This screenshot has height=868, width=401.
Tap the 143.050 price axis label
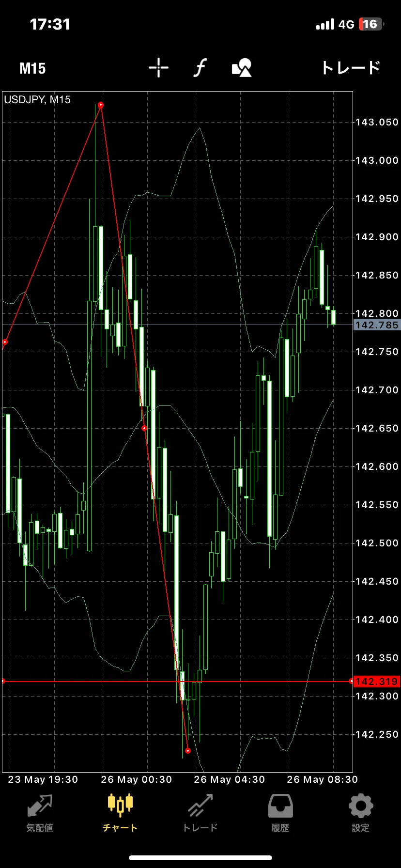coord(377,122)
